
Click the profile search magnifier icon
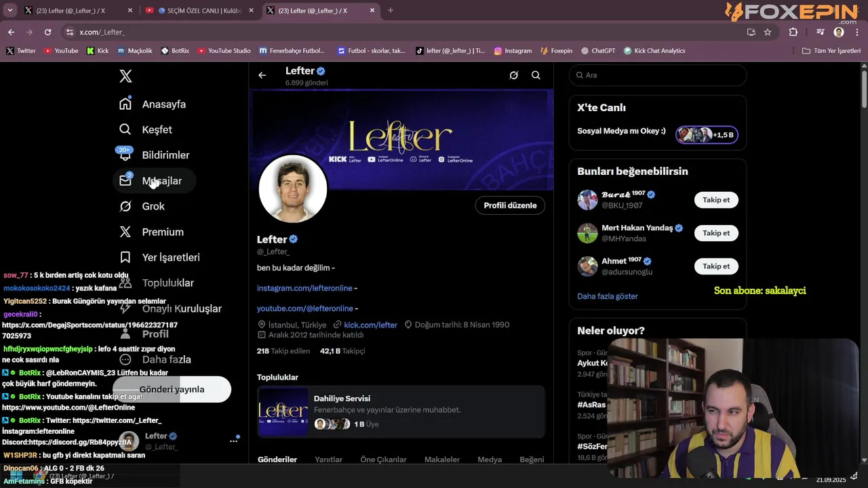(536, 75)
